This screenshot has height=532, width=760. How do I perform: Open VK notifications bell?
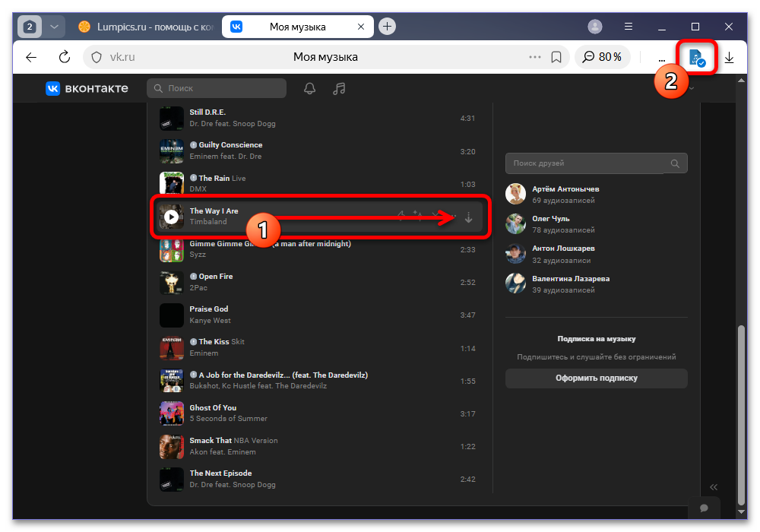pos(309,88)
